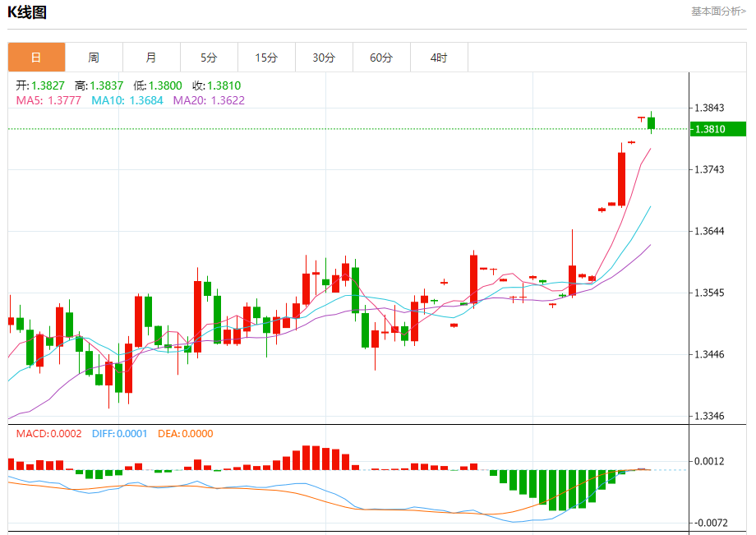
Task: Click the 1.3446 price axis label
Action: 708,355
